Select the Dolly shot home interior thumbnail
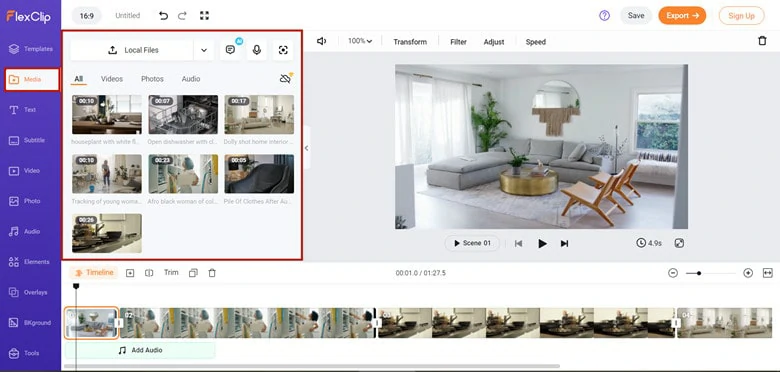 [259, 114]
